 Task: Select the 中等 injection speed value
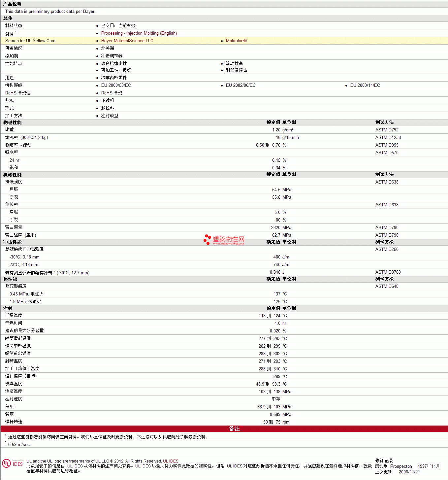[276, 399]
